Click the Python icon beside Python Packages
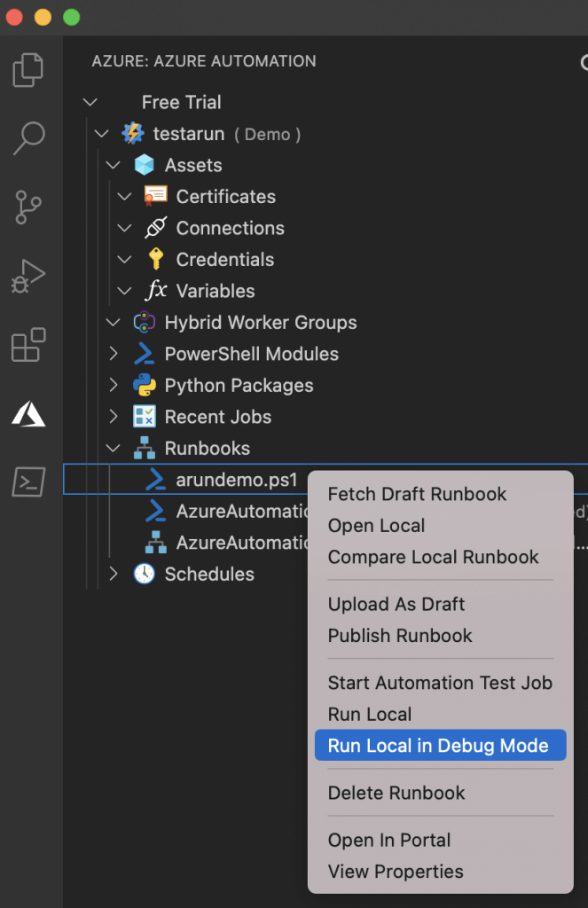 [145, 385]
